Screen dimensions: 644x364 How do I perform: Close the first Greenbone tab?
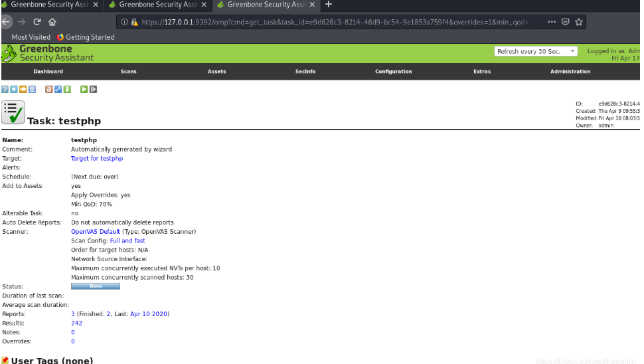(96, 5)
